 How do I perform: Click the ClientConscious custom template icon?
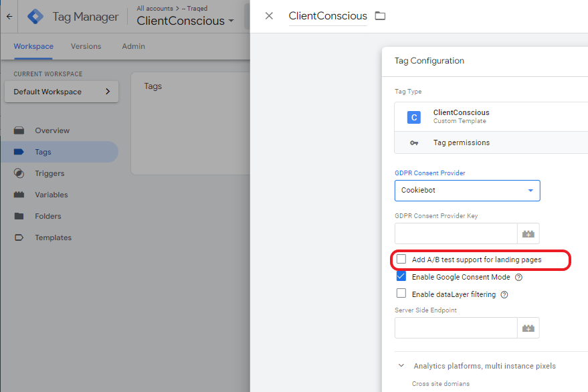point(414,117)
